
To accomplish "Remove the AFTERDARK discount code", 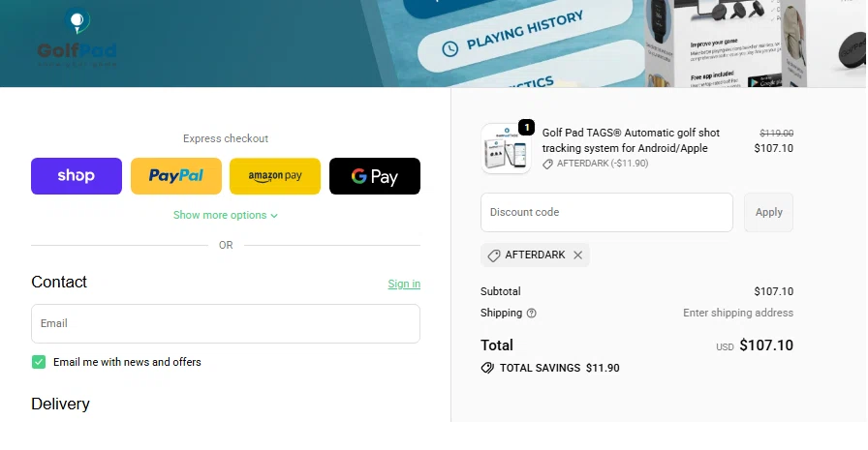I will tap(578, 255).
